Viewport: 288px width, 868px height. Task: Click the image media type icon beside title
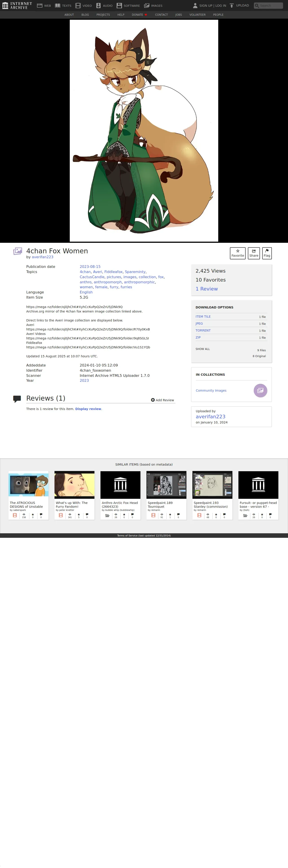[x=17, y=251]
